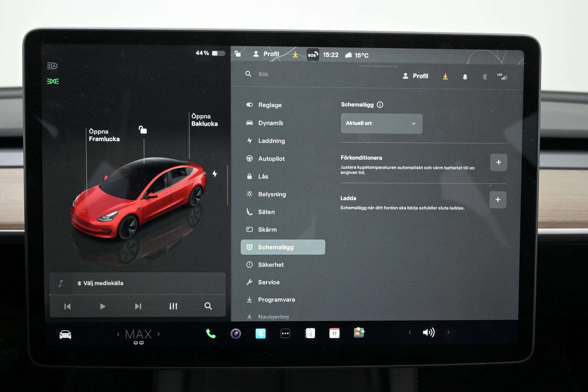Viewport: 588px width, 392px height.
Task: Open the car controls icon in bottom bar
Action: (x=65, y=334)
